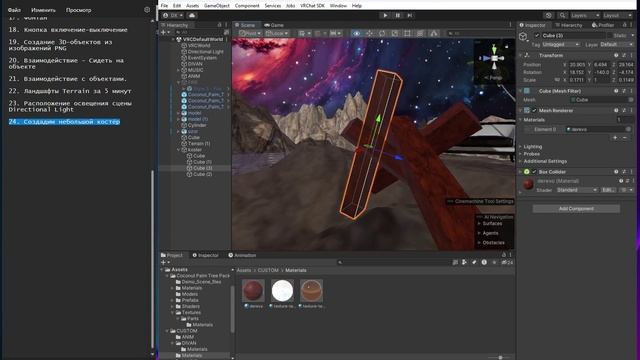The height and width of the screenshot is (360, 640).
Task: Open Transform component help icon
Action: coord(616,55)
